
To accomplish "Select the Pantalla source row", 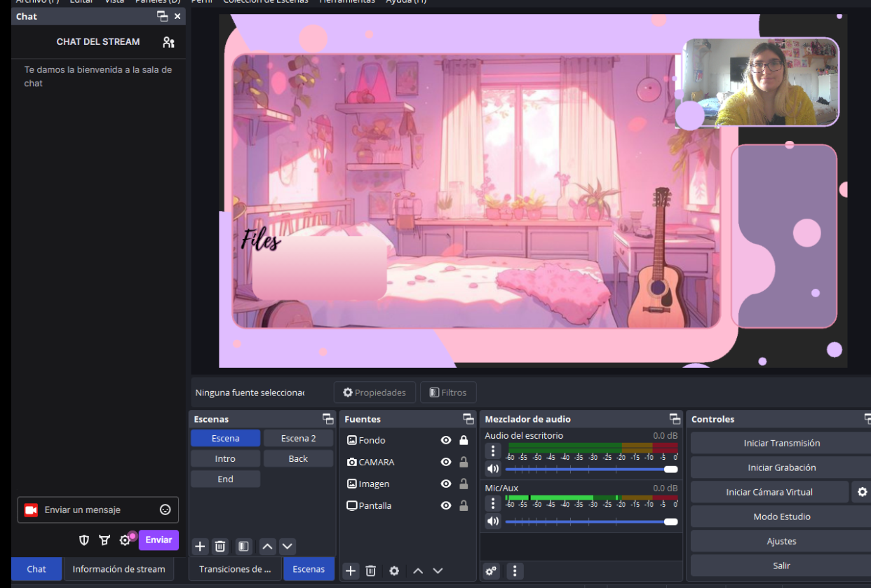I will (407, 505).
